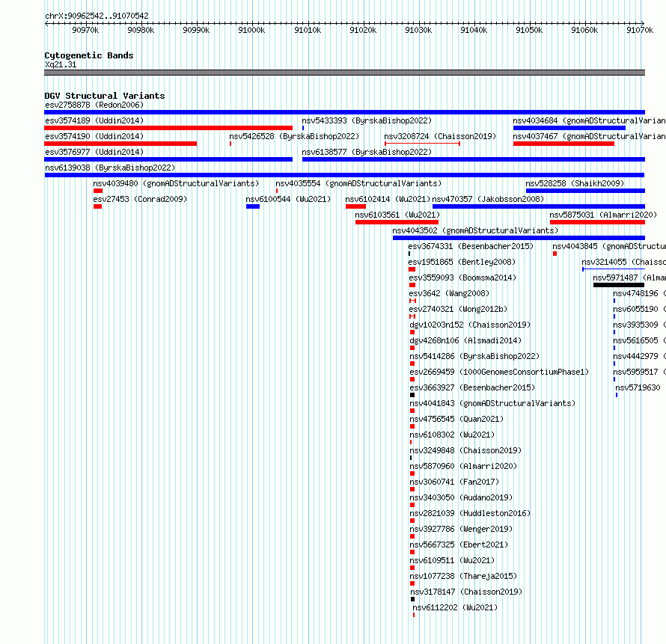
Task: Click the DGV Structural Variants track title
Action: pyautogui.click(x=105, y=96)
